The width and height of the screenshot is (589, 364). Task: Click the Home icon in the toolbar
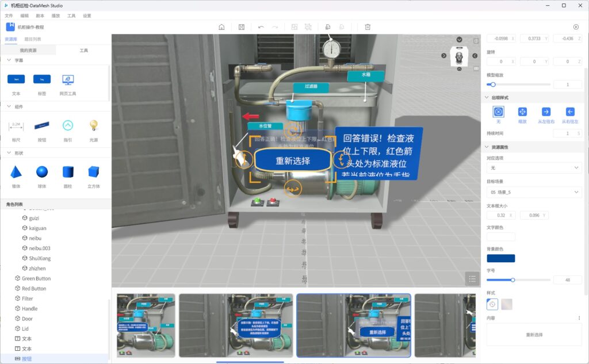point(221,27)
